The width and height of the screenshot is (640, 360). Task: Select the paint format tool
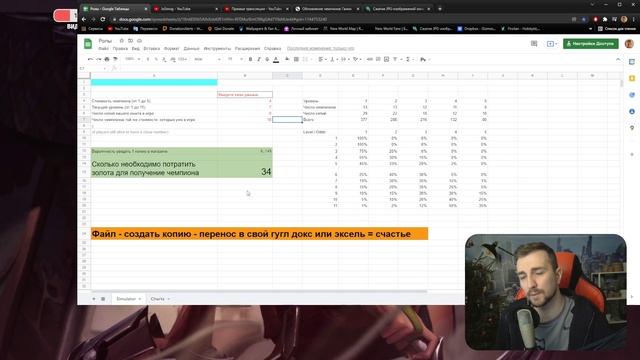tap(116, 60)
